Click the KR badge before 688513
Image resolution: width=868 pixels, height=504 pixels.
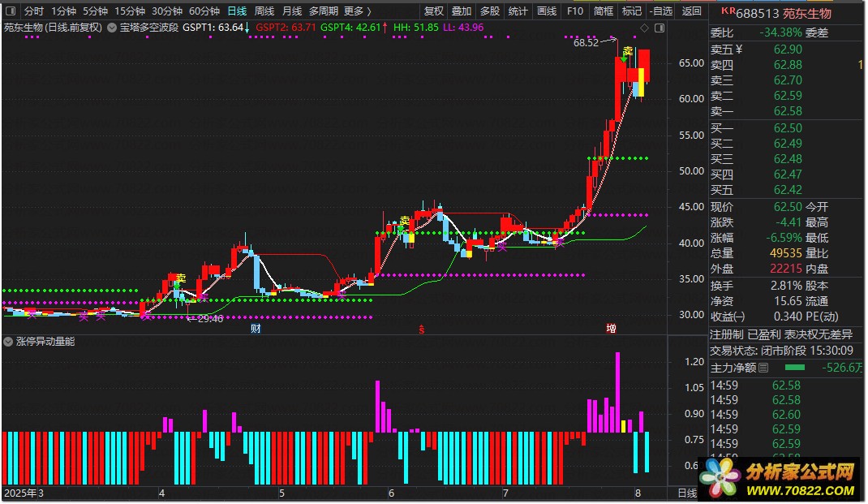(x=728, y=11)
